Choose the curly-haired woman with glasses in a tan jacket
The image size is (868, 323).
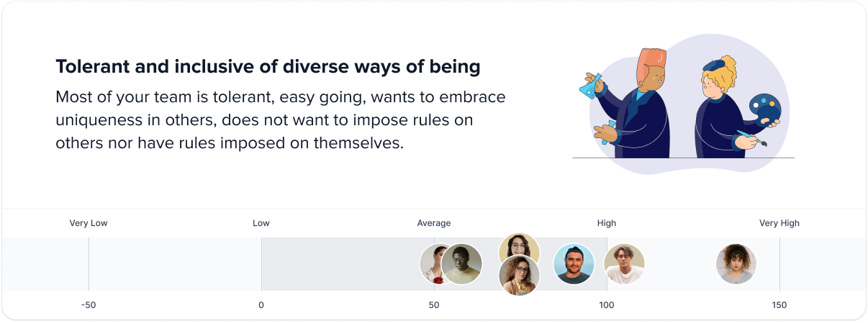point(519,276)
